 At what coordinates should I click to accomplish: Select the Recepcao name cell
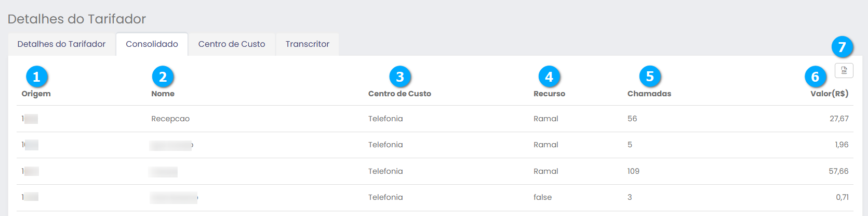click(x=170, y=119)
